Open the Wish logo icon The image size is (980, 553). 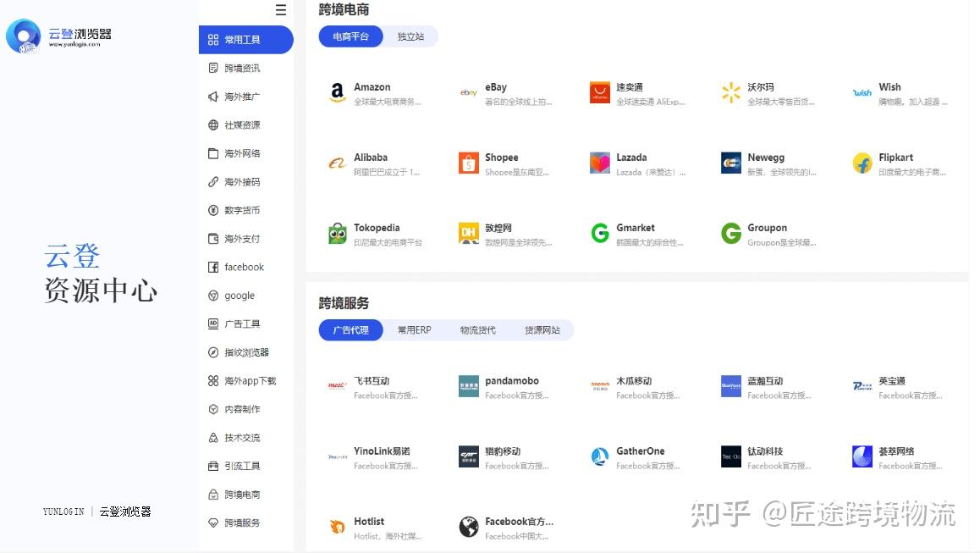862,92
